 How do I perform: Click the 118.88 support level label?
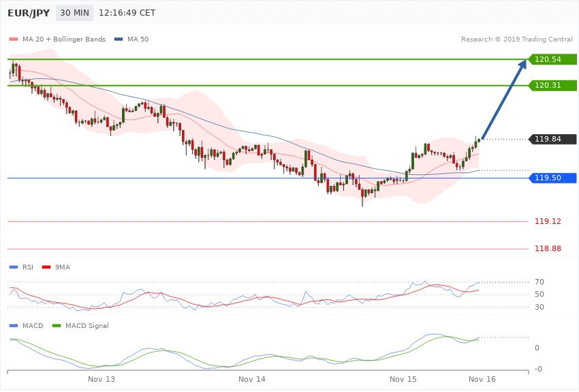pos(547,249)
